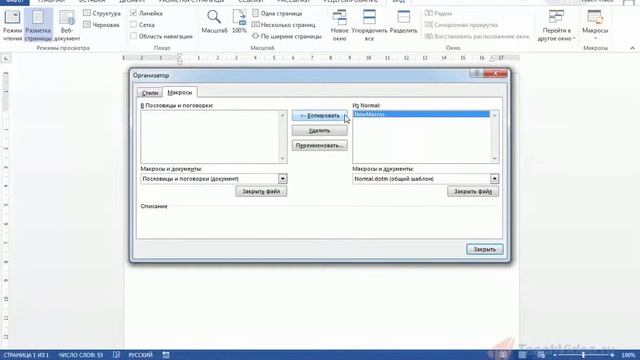Switch to Веб-документ view

(x=67, y=25)
